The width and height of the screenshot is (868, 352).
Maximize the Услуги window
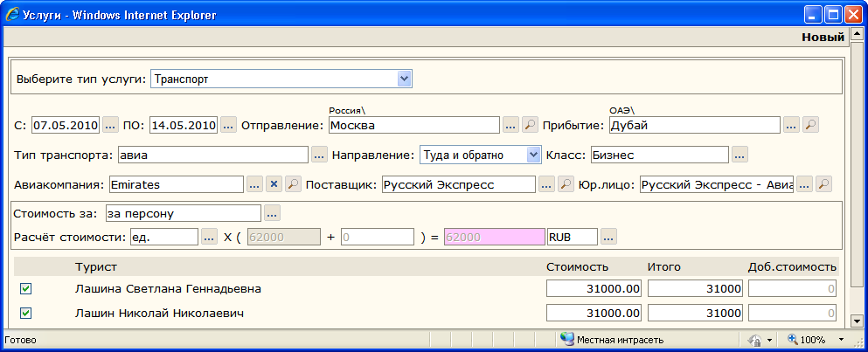pos(833,15)
